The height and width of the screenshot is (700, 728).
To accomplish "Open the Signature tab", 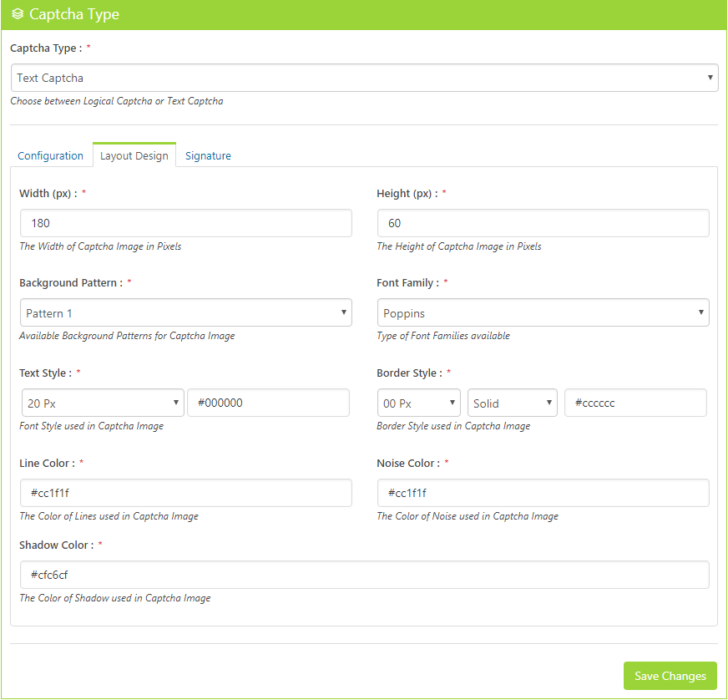I will tap(208, 155).
